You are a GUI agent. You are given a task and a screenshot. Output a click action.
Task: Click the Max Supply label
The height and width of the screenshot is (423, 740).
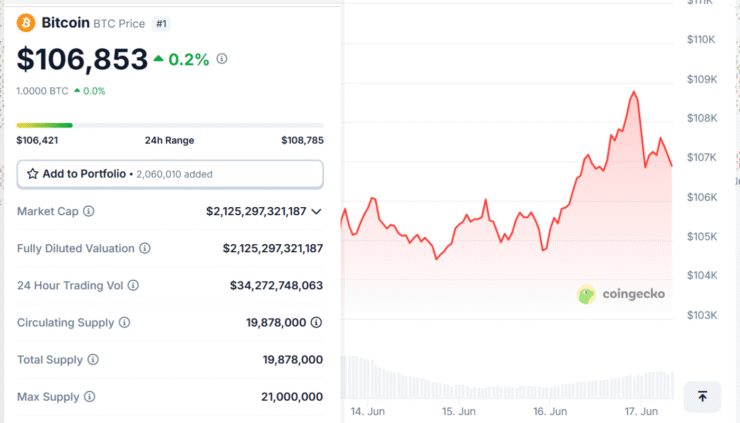pos(48,397)
